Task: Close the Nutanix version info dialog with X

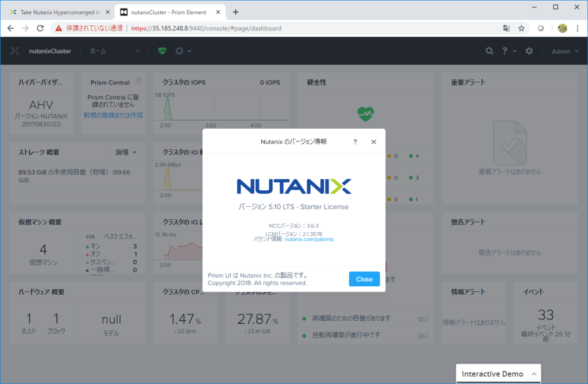Action: click(x=373, y=142)
